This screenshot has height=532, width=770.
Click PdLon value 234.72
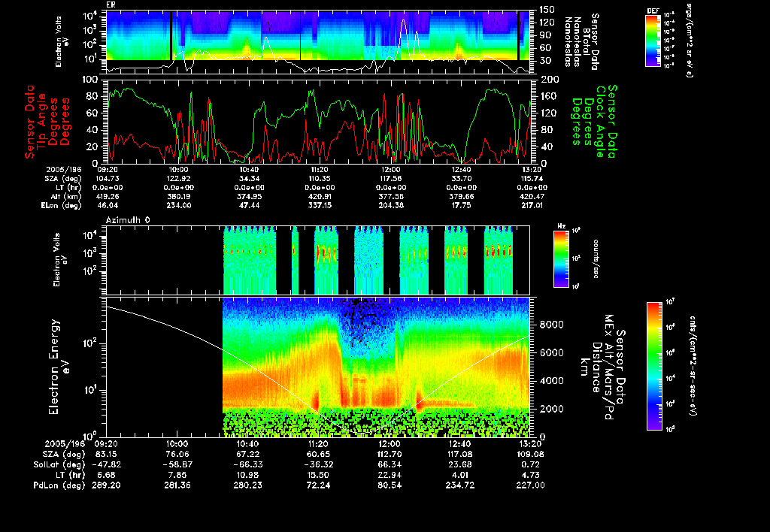[460, 485]
